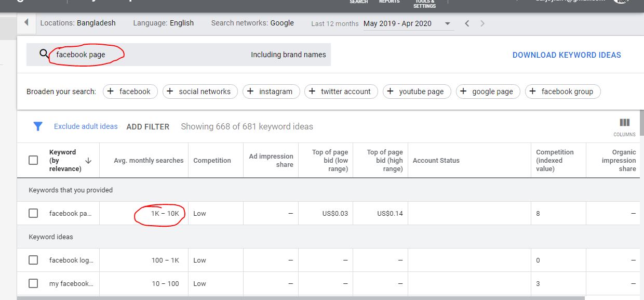This screenshot has width=644, height=300.
Task: Change Search networks: Google setting
Action: click(x=252, y=23)
